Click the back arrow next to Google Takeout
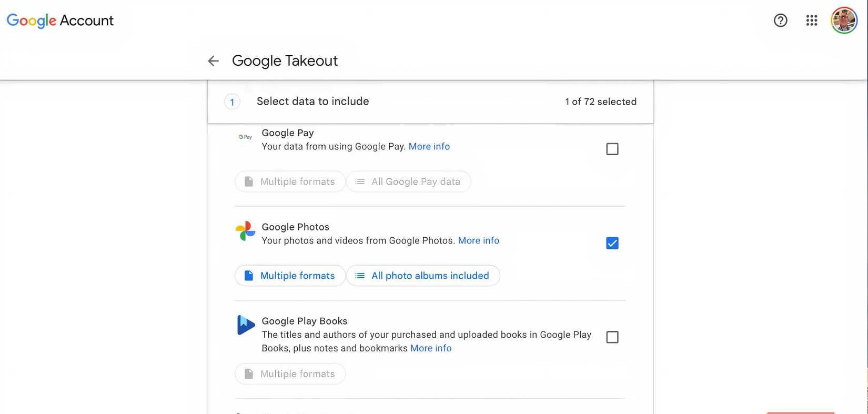Viewport: 868px width, 414px height. pyautogui.click(x=213, y=60)
